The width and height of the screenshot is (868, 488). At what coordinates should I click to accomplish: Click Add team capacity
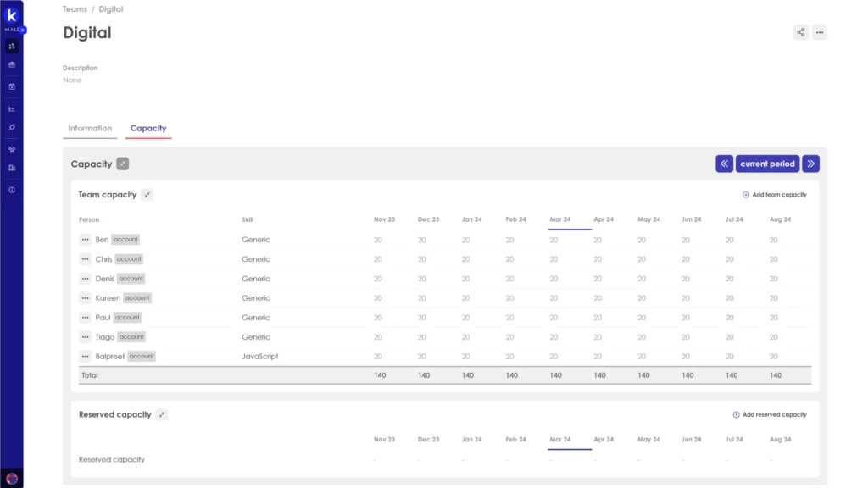click(x=775, y=195)
